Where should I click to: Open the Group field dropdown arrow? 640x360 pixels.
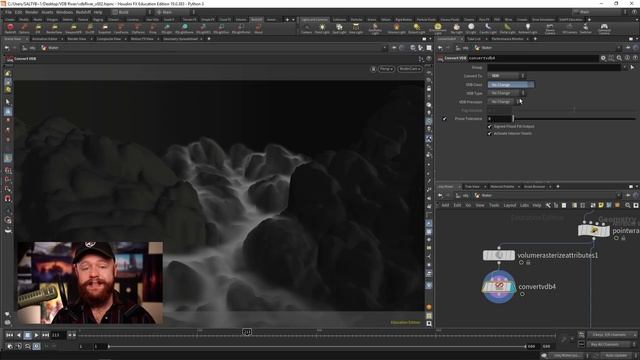coord(624,67)
